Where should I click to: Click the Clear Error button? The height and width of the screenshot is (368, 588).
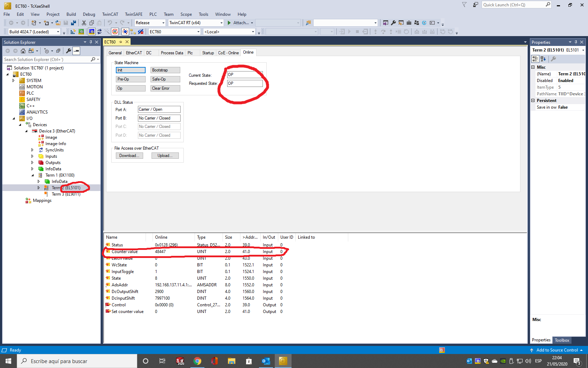(x=165, y=88)
